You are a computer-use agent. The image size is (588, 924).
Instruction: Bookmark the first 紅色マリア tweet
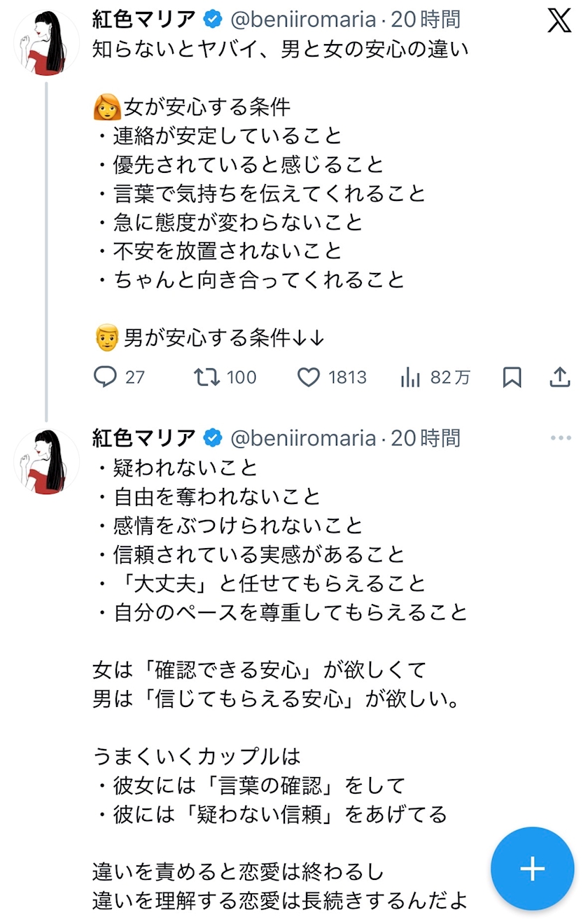pyautogui.click(x=512, y=377)
